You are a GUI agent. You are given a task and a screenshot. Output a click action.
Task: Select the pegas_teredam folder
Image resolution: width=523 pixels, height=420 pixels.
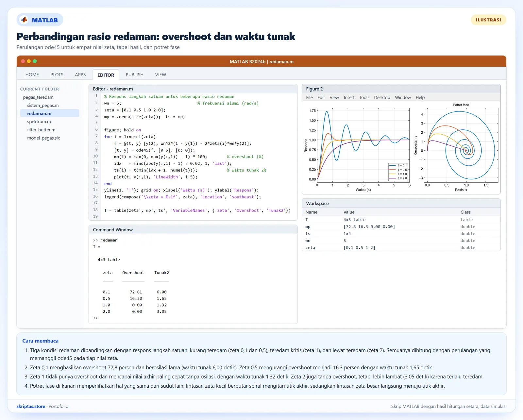click(x=38, y=97)
